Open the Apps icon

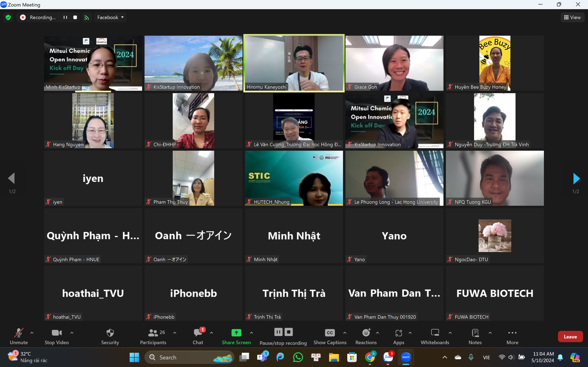[x=399, y=336]
